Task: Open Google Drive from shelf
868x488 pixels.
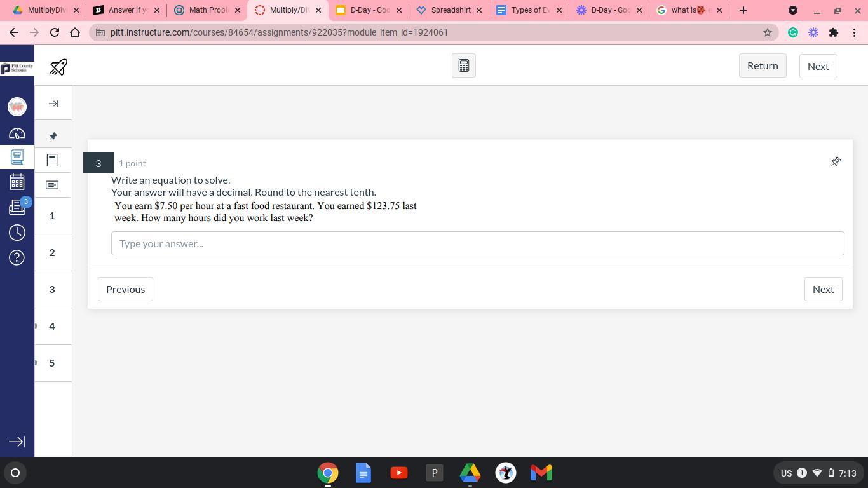Action: tap(470, 473)
